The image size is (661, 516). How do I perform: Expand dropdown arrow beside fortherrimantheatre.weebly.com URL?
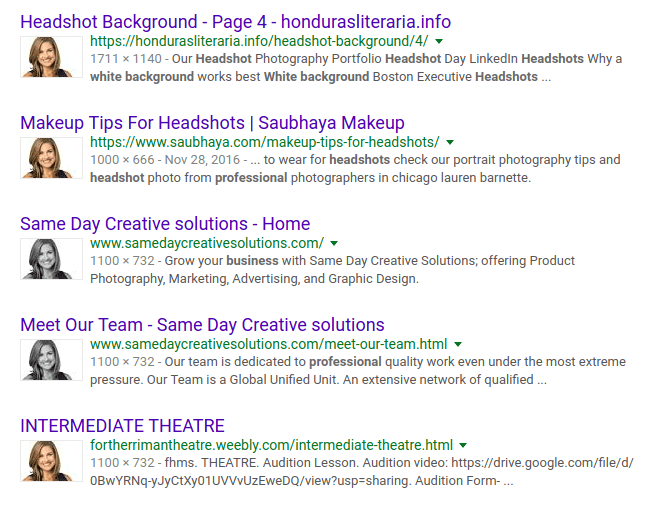463,445
